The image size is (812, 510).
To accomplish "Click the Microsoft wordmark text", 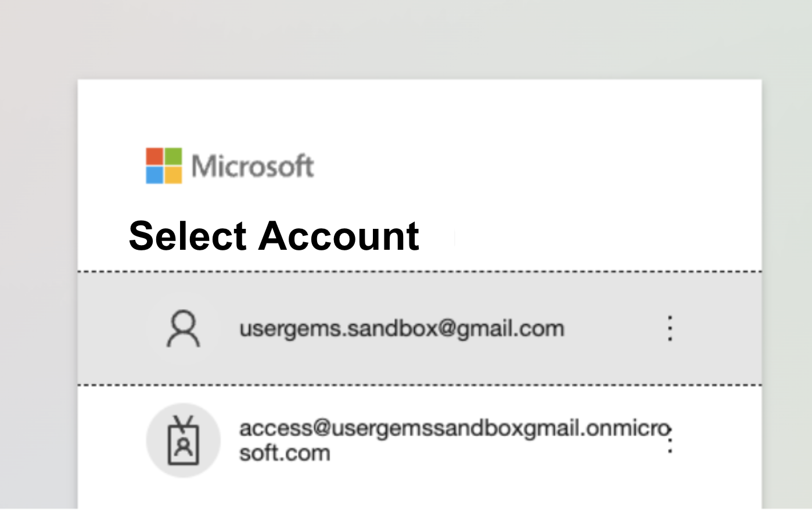I will tap(253, 166).
